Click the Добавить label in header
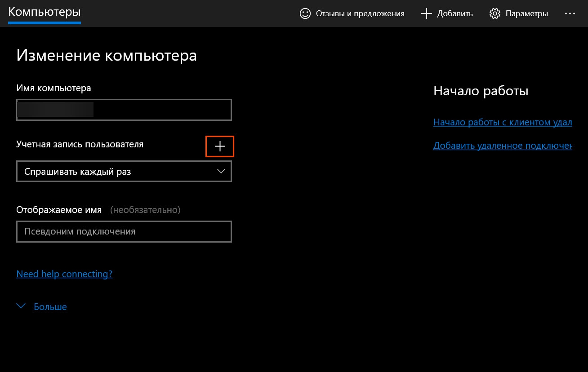Viewport: 588px width, 372px height. [x=455, y=13]
